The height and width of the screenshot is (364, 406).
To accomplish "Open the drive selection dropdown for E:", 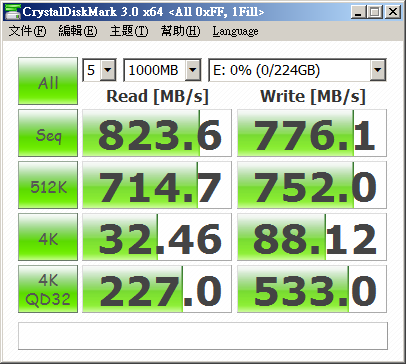I will coord(297,70).
